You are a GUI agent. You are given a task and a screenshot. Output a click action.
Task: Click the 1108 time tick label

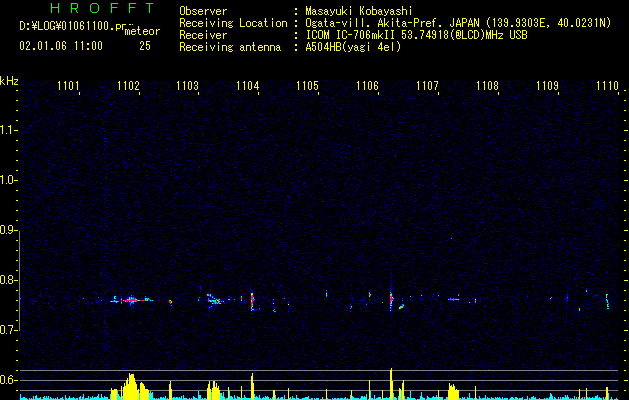487,86
